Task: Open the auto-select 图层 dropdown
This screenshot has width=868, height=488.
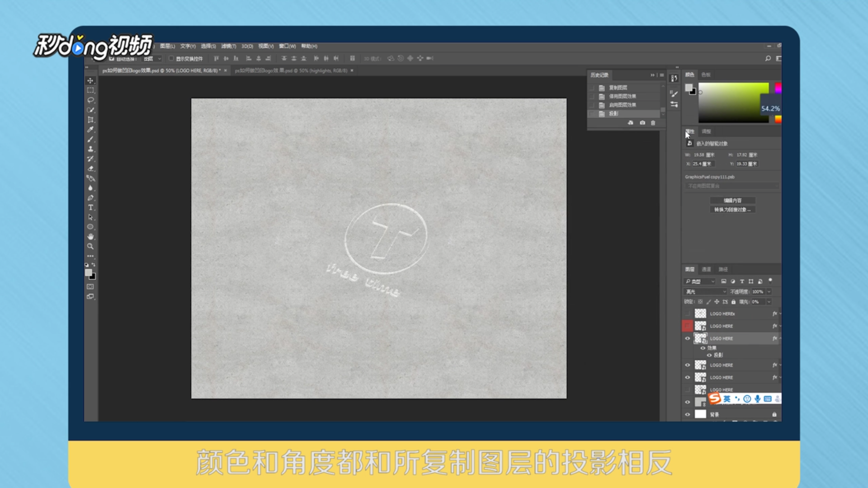Action: coord(152,59)
